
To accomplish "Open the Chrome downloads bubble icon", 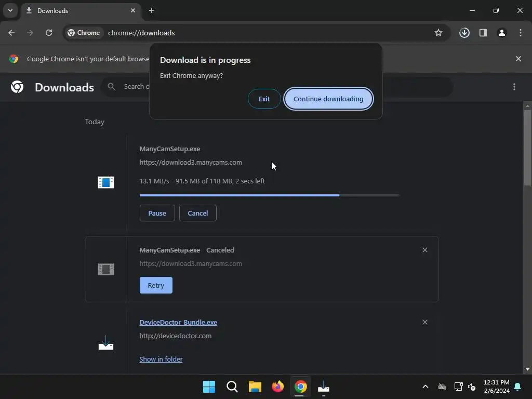I will tap(464, 33).
